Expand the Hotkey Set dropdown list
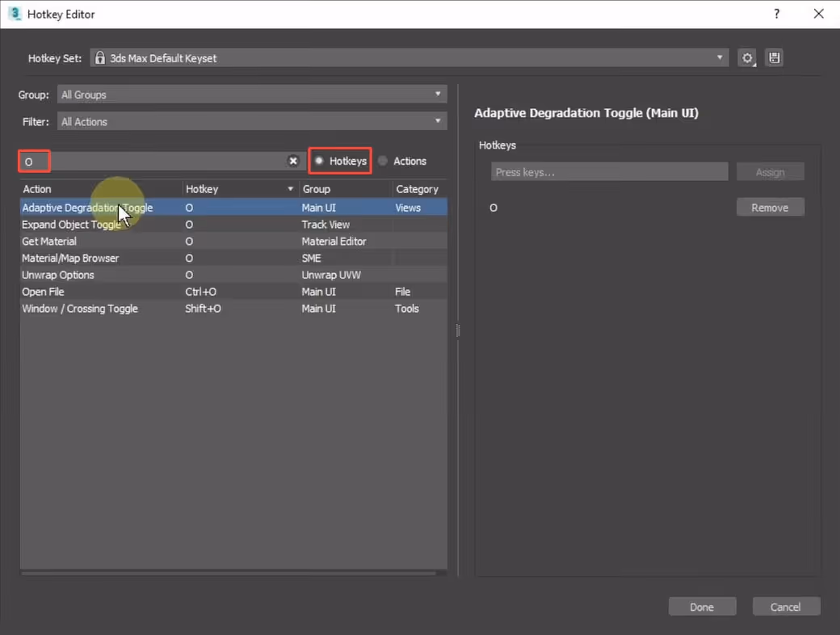The height and width of the screenshot is (635, 840). tap(718, 57)
